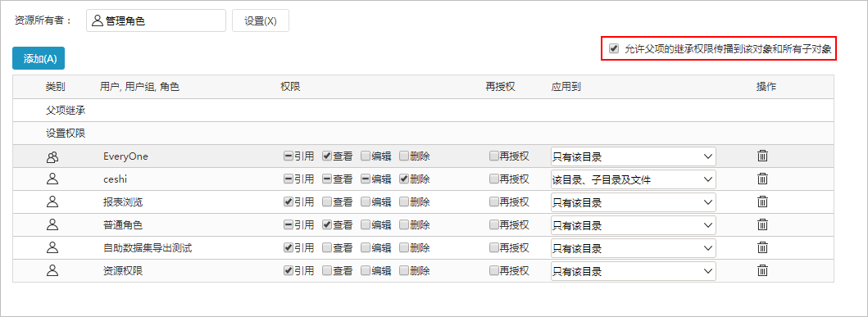Click the 管理角色 owner field
This screenshot has height=317, width=868.
(156, 21)
